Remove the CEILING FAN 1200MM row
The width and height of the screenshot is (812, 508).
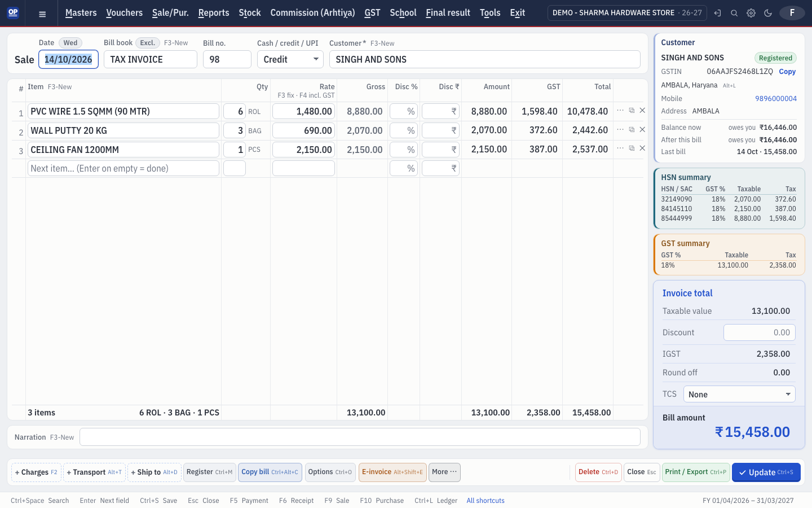click(642, 148)
